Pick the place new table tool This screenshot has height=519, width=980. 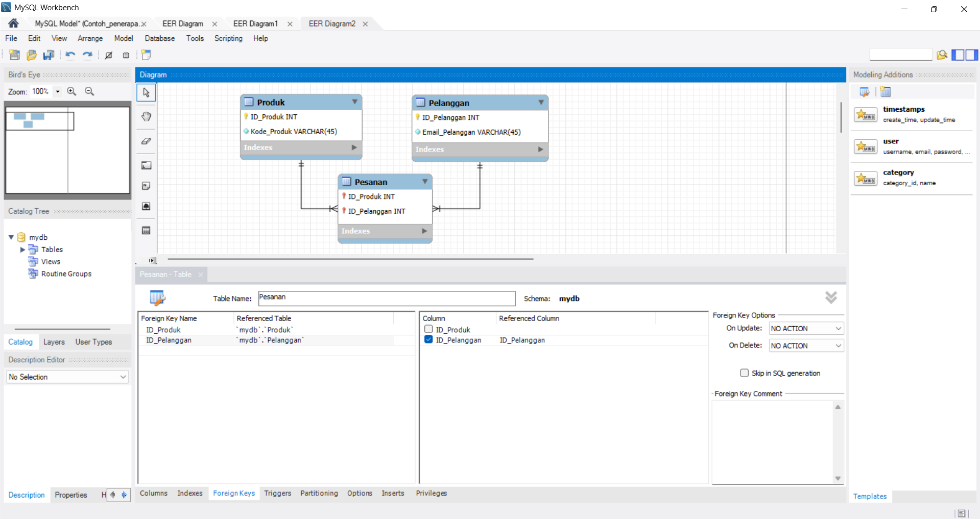[x=147, y=230]
